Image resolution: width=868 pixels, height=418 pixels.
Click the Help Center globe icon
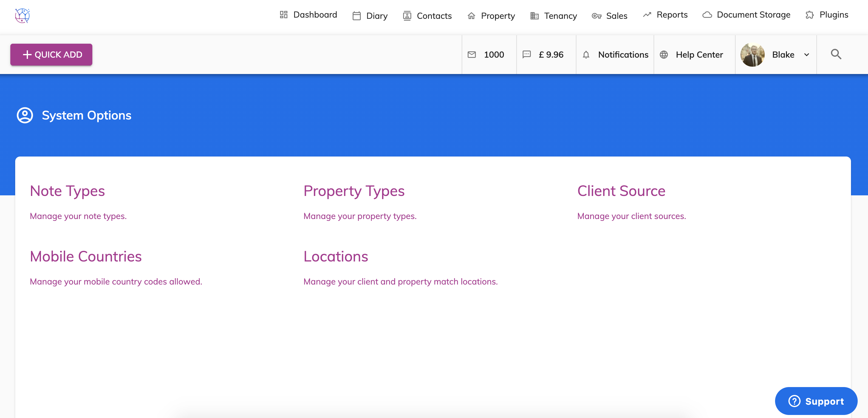[664, 55]
